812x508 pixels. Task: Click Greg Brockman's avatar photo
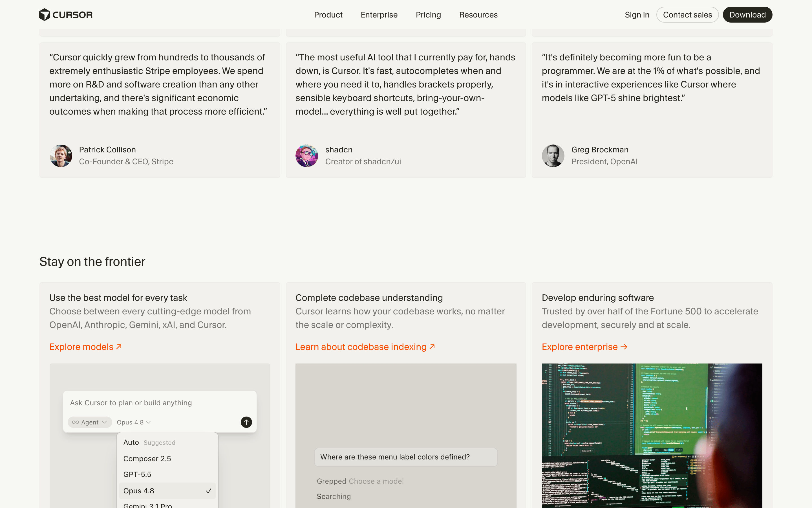click(x=553, y=156)
